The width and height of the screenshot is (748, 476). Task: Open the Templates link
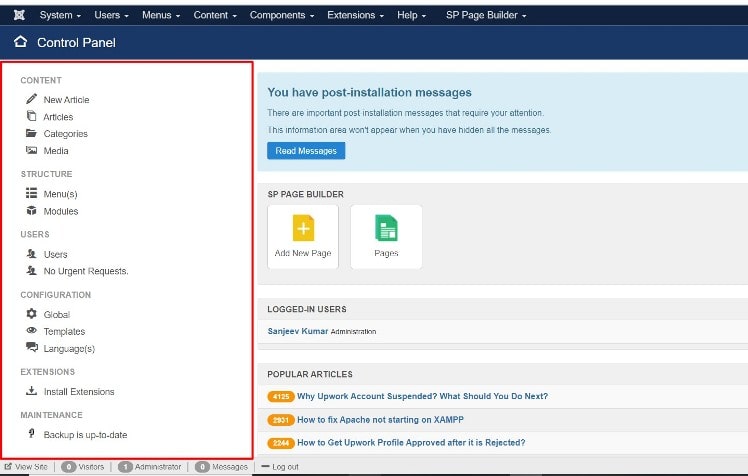tap(64, 331)
